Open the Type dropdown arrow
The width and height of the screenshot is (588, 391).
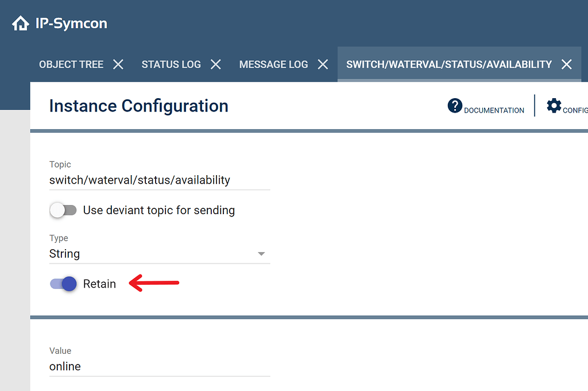(261, 254)
